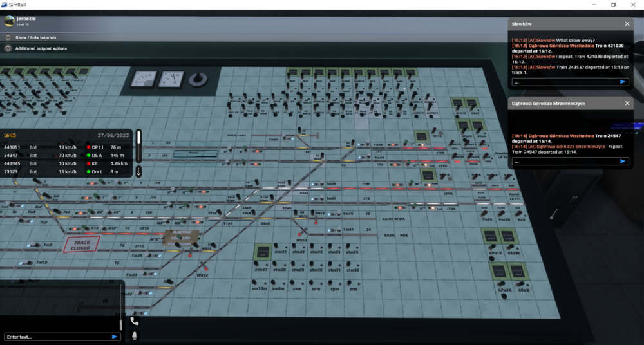
Task: Push the Tm35 shunting signal button
Action: click(x=368, y=142)
